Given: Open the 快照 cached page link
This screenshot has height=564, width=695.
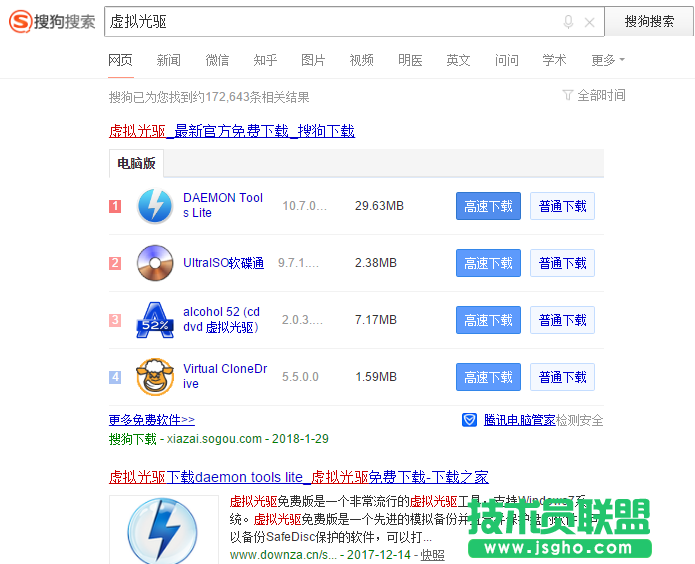Looking at the screenshot, I should [x=432, y=554].
